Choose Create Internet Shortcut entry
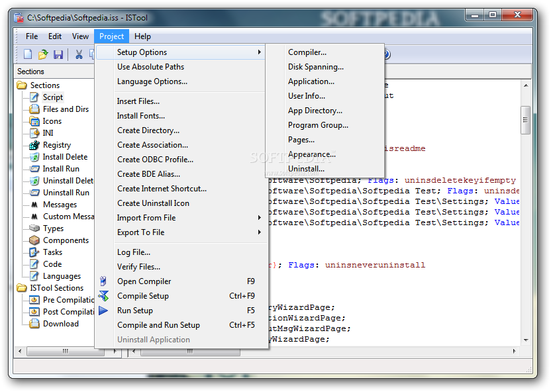This screenshot has width=551, height=392. pos(181,189)
